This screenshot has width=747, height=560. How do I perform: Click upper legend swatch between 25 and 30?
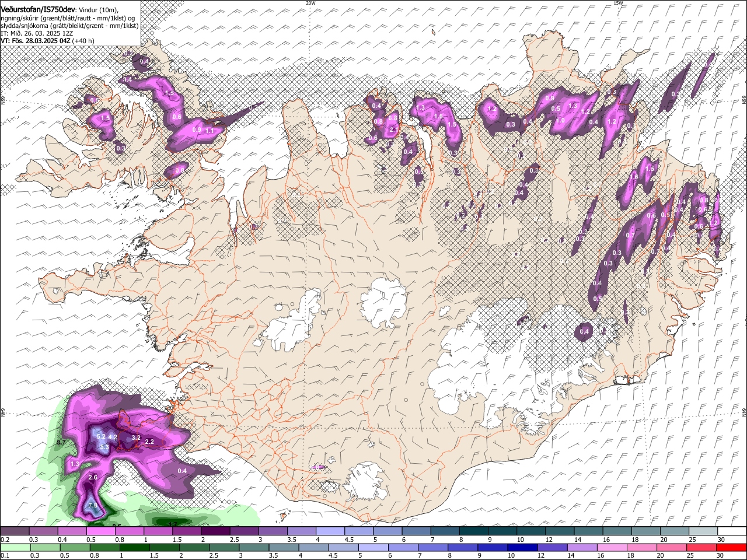704,531
